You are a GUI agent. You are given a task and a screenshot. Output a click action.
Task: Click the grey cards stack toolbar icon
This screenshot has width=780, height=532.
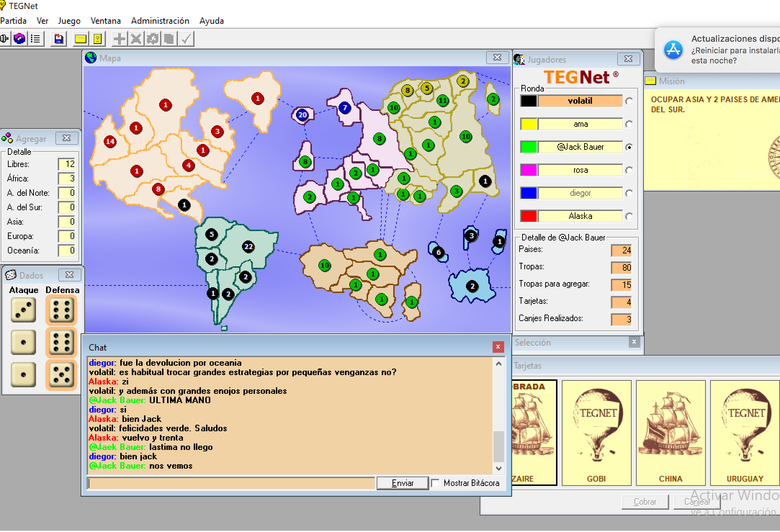pyautogui.click(x=169, y=39)
